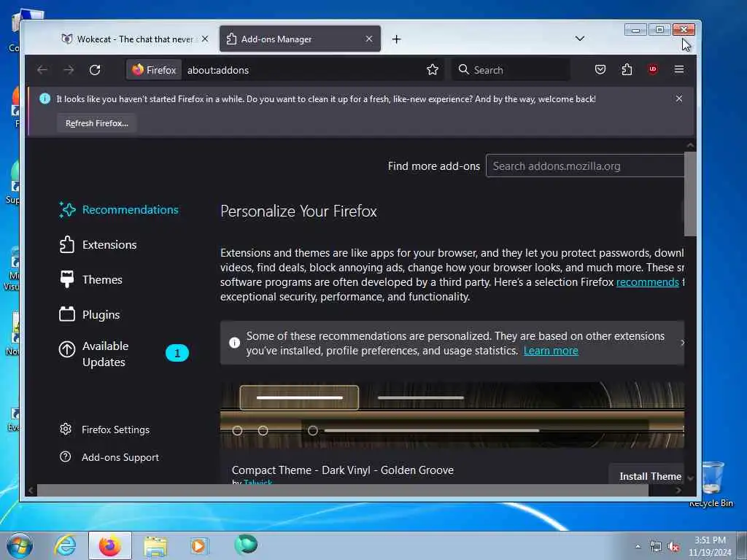Image resolution: width=747 pixels, height=560 pixels.
Task: Click the scroll left arrow at bottom
Action: [x=31, y=490]
